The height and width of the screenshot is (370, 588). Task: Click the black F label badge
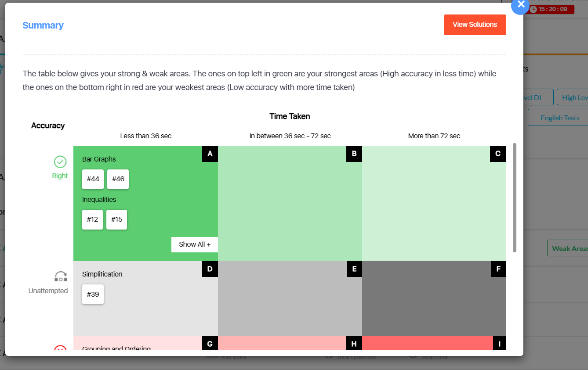click(x=498, y=269)
